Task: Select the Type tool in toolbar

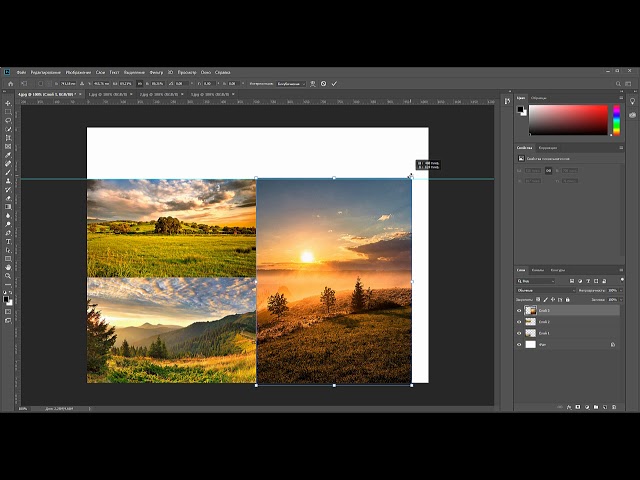Action: (x=8, y=241)
